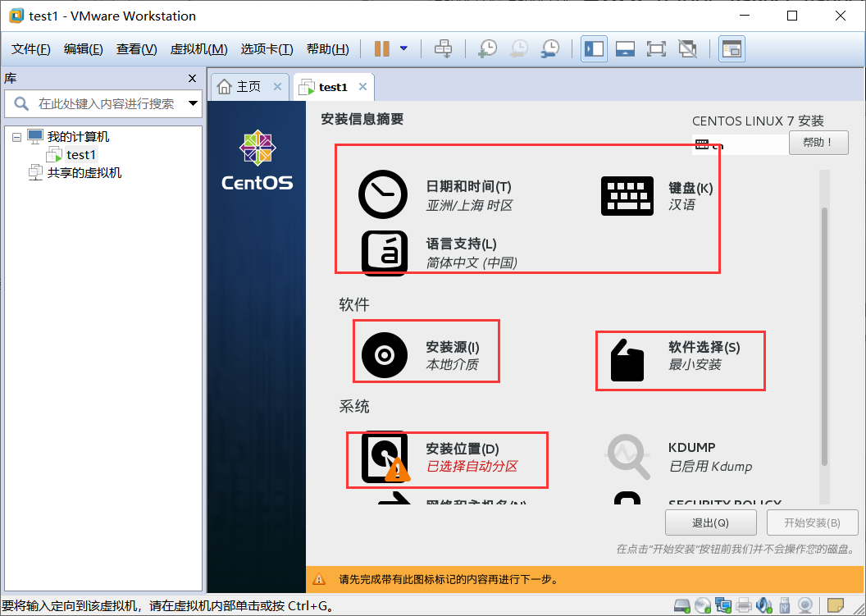
Task: Toggle the library sidebar view icon
Action: 595,48
